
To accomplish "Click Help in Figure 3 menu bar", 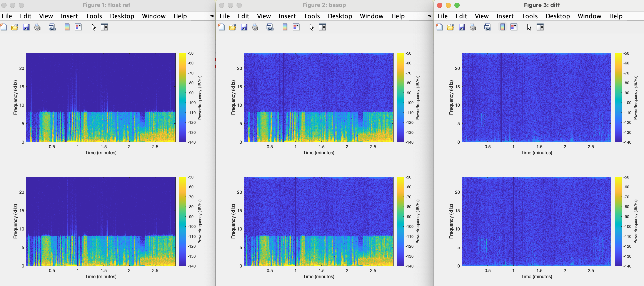I will click(x=616, y=16).
